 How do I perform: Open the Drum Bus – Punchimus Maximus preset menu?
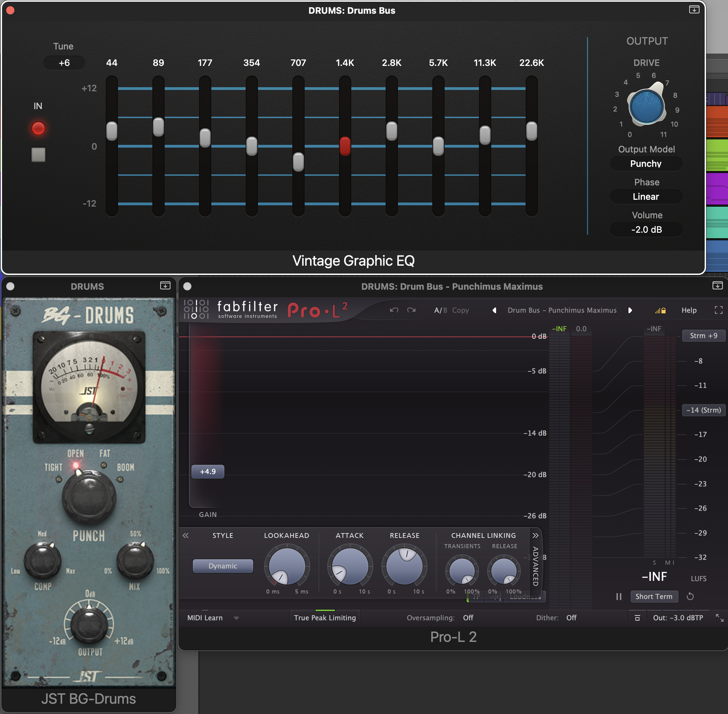click(x=562, y=310)
